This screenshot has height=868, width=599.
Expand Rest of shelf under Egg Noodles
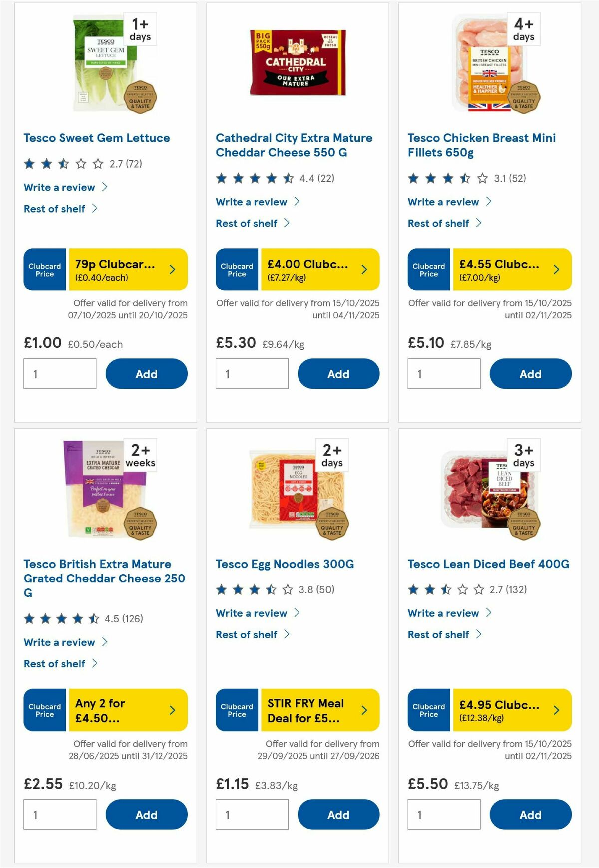[246, 634]
